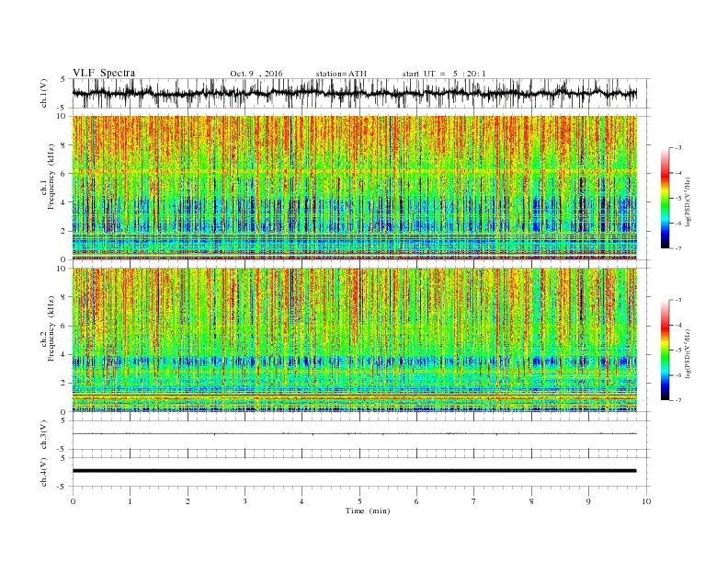Select the ch.3(V) axis label
Screen dimensions: 728x563
coord(44,435)
